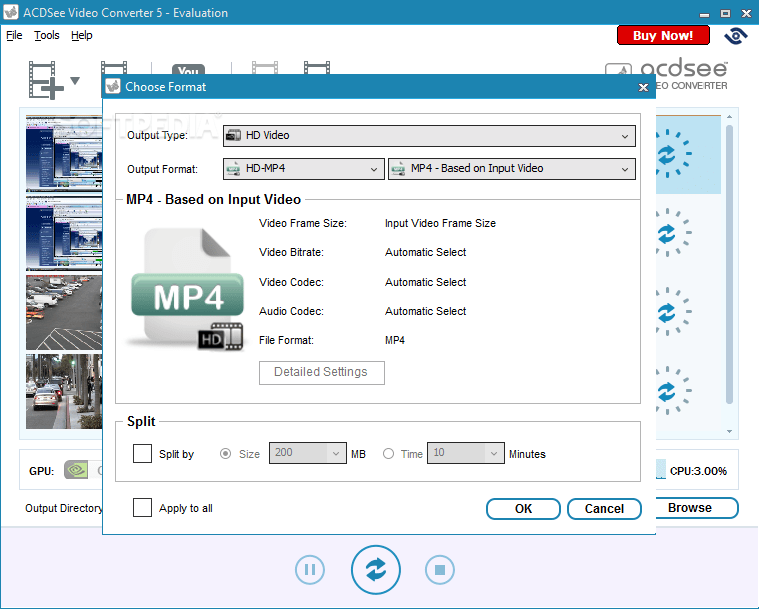
Task: Click the MP4 HD format icon image
Action: coord(187,289)
